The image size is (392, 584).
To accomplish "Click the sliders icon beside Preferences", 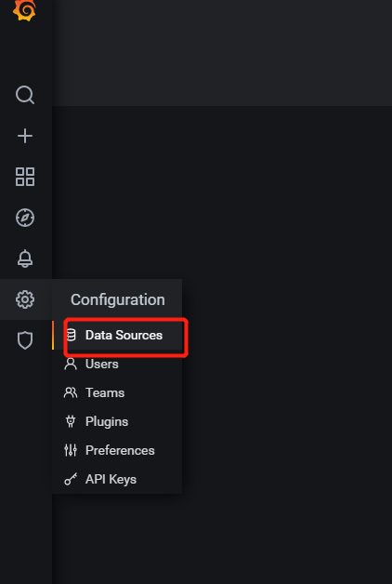I will click(x=71, y=450).
